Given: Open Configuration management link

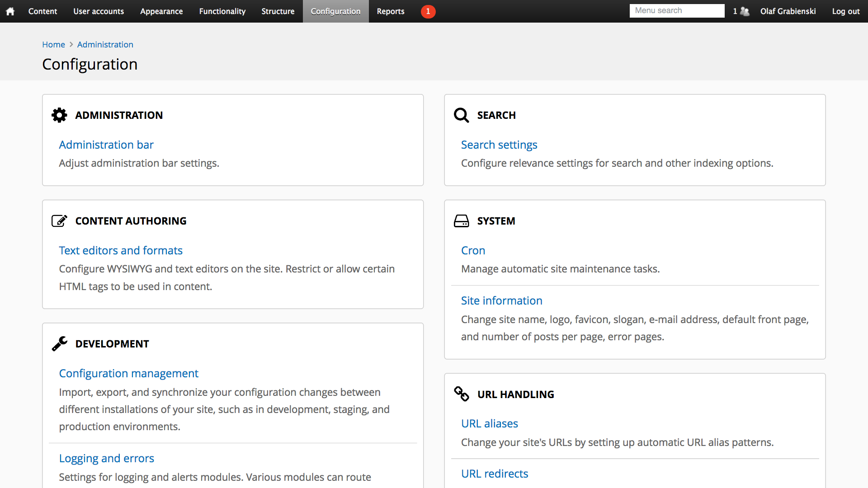Looking at the screenshot, I should point(128,373).
